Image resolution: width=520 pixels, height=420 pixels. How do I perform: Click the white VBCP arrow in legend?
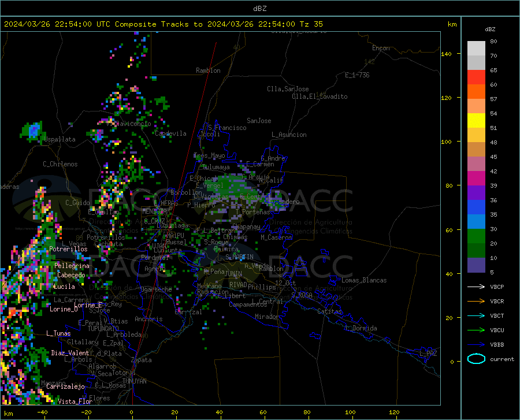click(476, 287)
